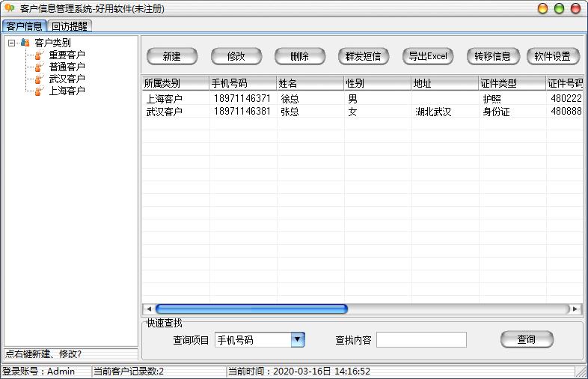Click the 身份证 cell

click(496, 112)
